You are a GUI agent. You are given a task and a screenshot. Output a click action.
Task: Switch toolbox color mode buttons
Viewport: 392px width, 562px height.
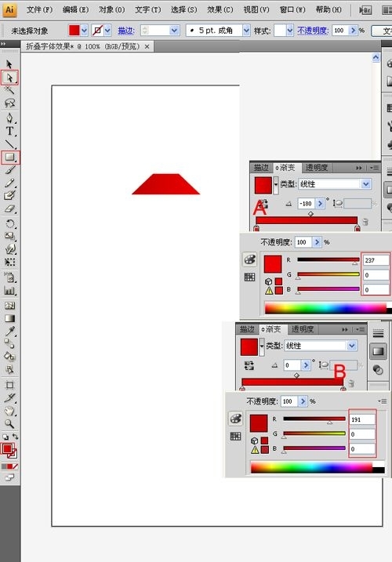(9, 466)
